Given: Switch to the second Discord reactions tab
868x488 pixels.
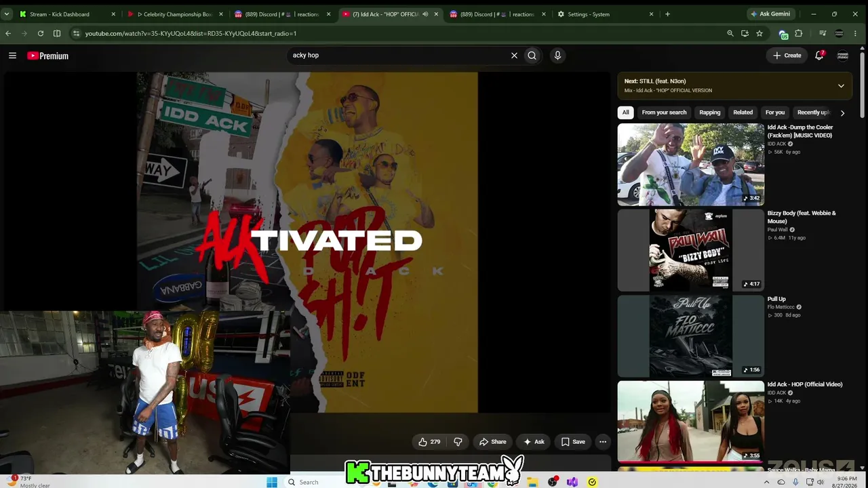Looking at the screenshot, I should point(498,14).
